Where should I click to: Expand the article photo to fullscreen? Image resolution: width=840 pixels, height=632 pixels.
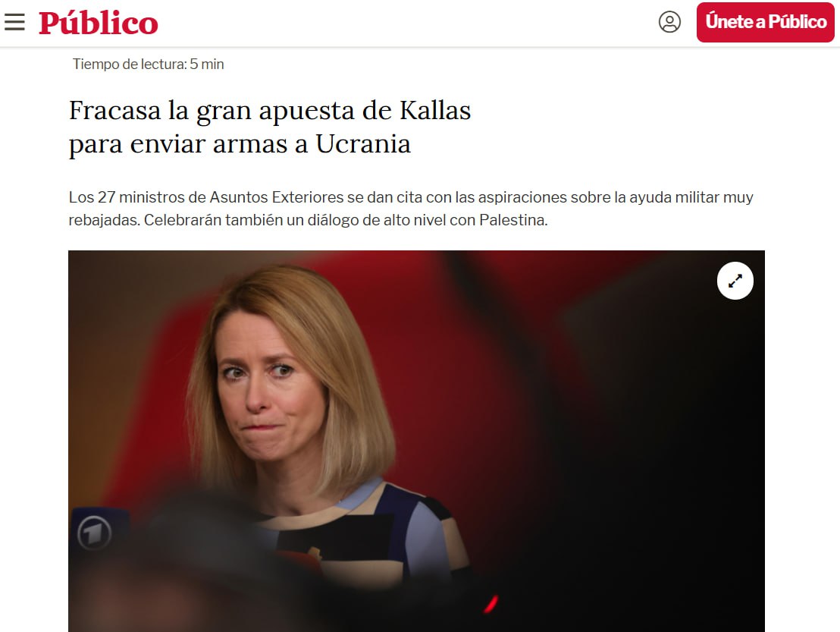pos(735,281)
